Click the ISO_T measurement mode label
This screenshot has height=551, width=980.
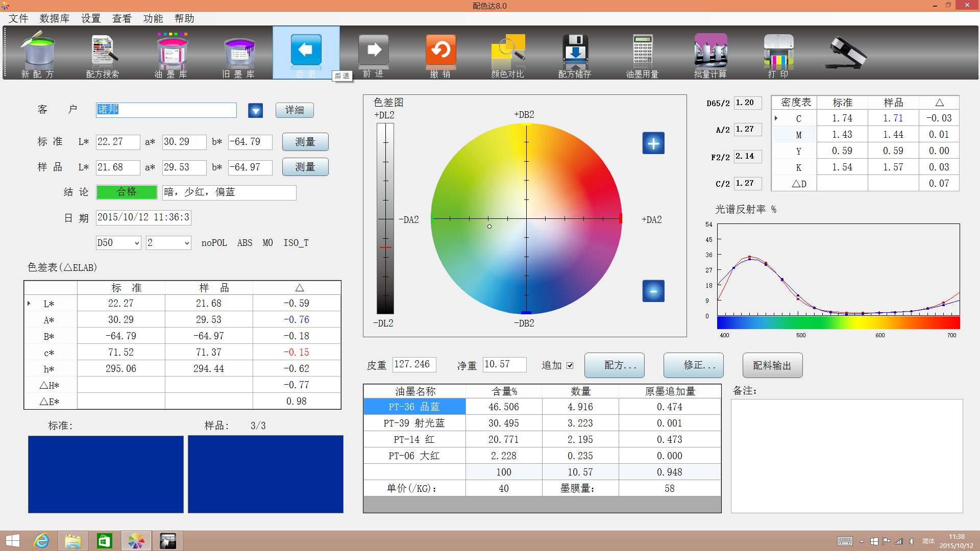click(296, 243)
